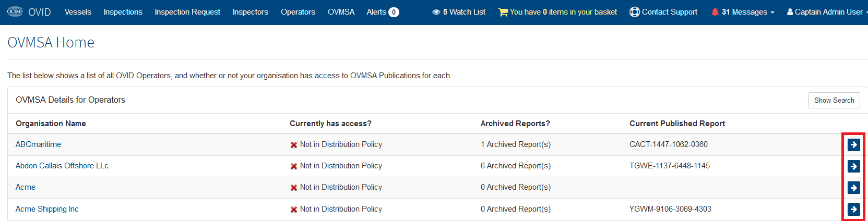Click 6 Archived Report(s) for Abdon Callais
The height and width of the screenshot is (221, 868).
click(x=516, y=166)
